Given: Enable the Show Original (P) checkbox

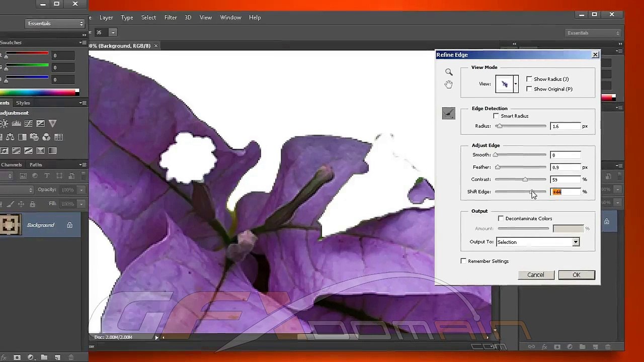Looking at the screenshot, I should [529, 89].
